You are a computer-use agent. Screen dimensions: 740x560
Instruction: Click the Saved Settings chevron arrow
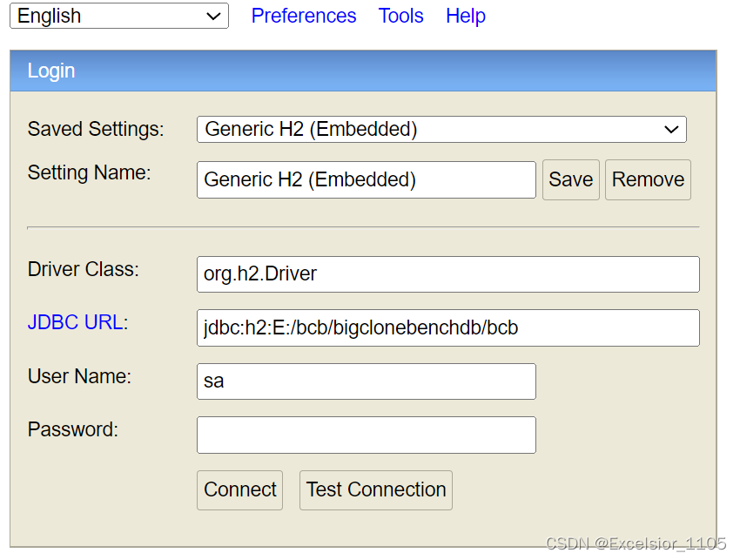click(x=671, y=130)
